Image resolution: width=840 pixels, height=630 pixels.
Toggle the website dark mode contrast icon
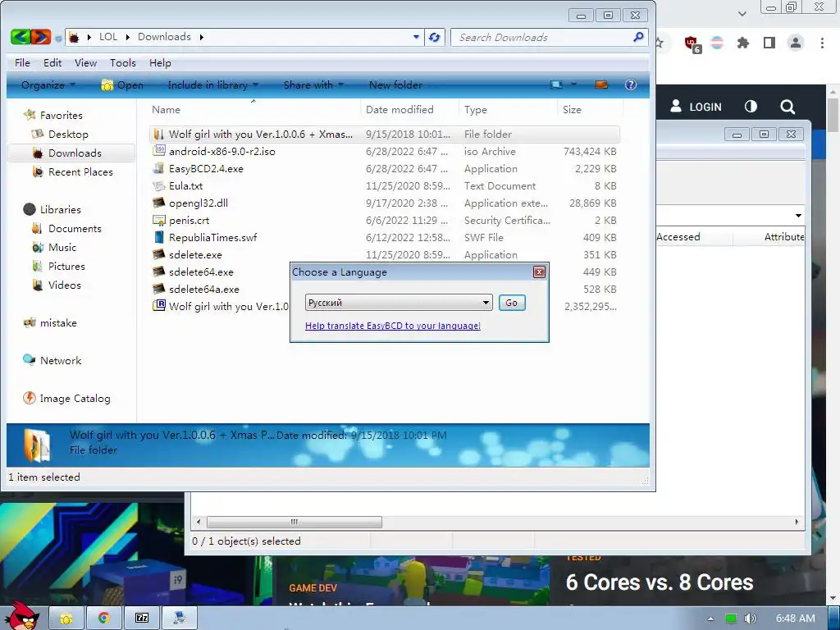tap(751, 106)
